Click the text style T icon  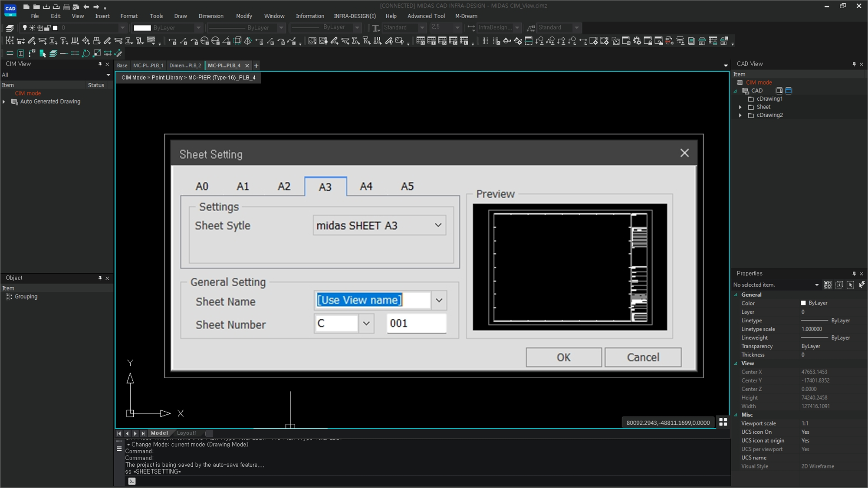376,28
